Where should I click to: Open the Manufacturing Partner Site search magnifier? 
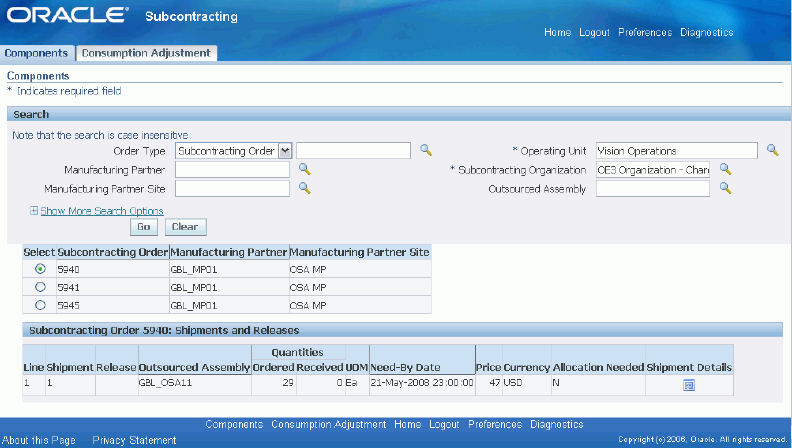tap(304, 188)
